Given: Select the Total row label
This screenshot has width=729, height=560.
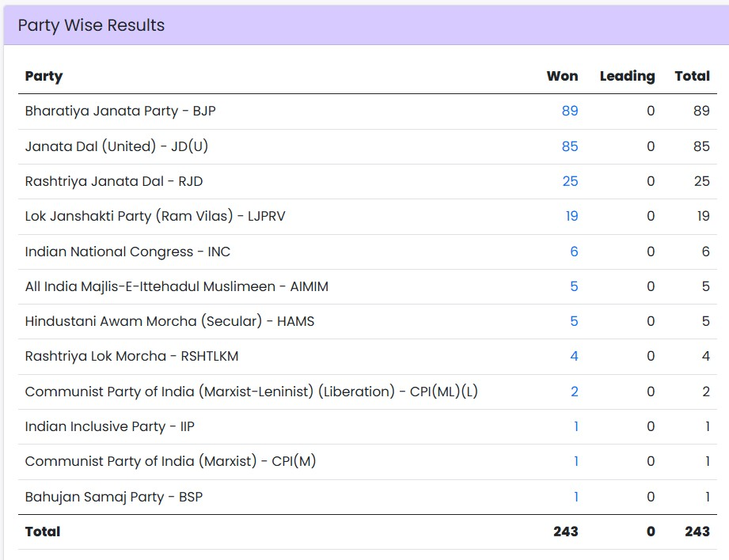Looking at the screenshot, I should coord(43,532).
